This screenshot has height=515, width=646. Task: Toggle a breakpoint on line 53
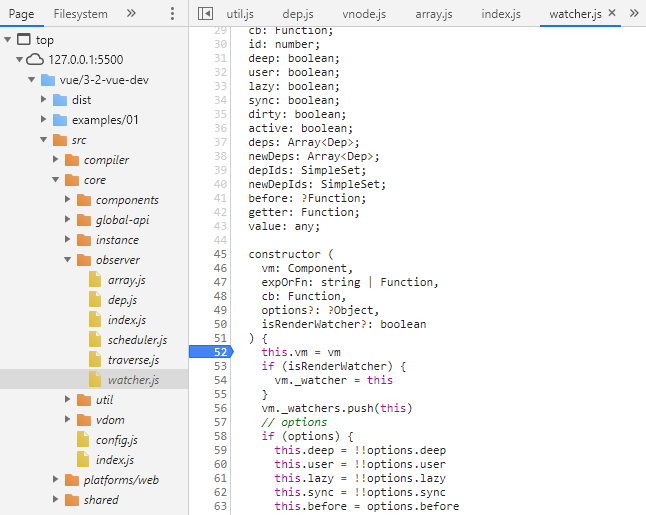220,366
